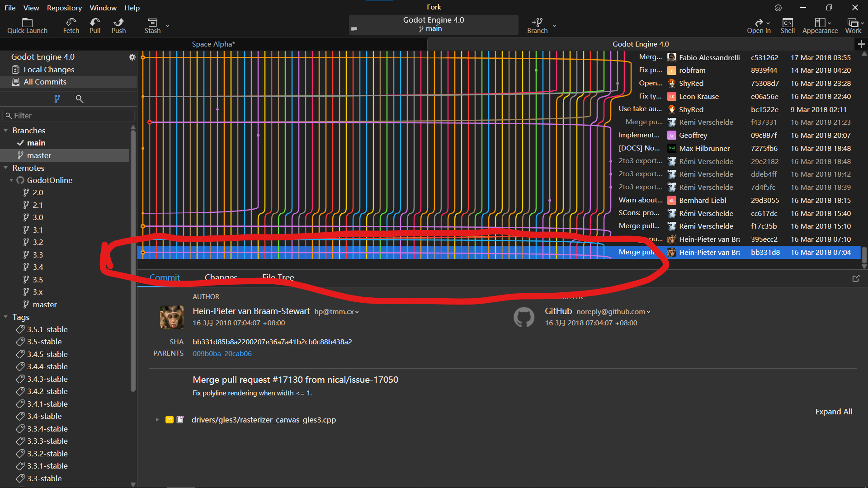Screen dimensions: 868x488
Task: Collapse the Branches section
Action: [x=6, y=131]
